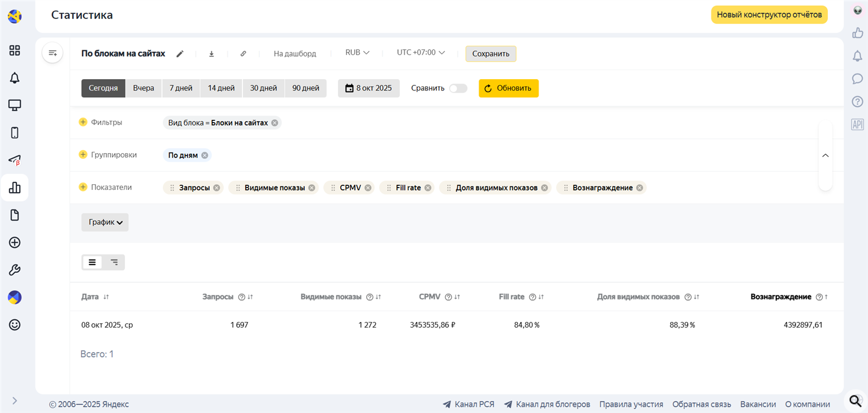Copy report link using chain icon

(243, 54)
